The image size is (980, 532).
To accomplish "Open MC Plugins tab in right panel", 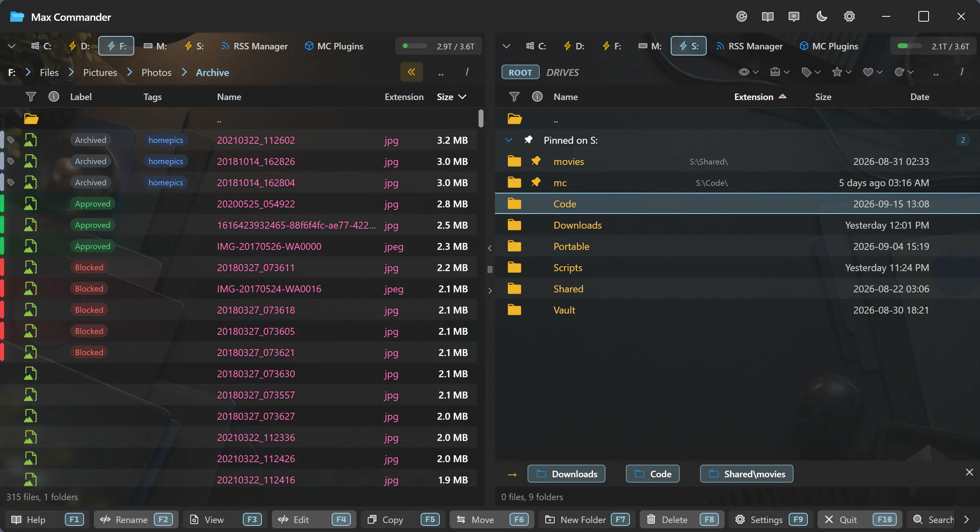I will pyautogui.click(x=829, y=46).
